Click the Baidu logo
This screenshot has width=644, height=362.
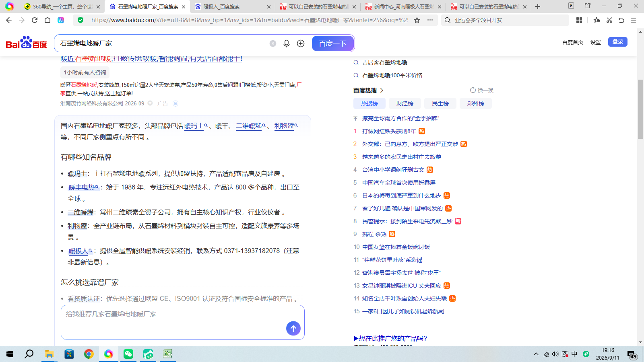(x=27, y=42)
